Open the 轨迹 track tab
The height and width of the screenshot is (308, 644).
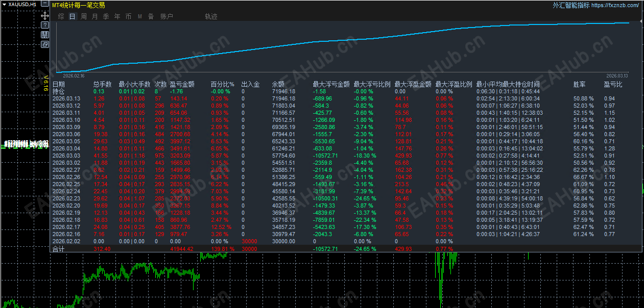click(x=211, y=16)
